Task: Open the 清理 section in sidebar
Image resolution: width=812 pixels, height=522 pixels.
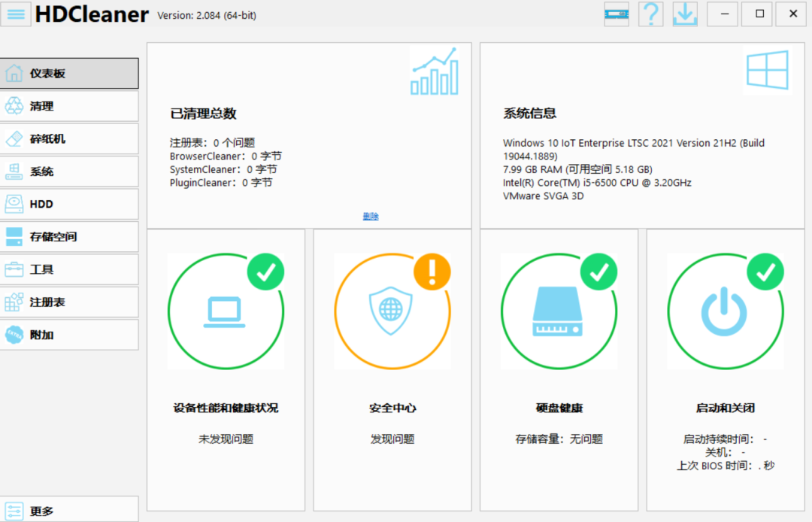Action: (x=69, y=106)
